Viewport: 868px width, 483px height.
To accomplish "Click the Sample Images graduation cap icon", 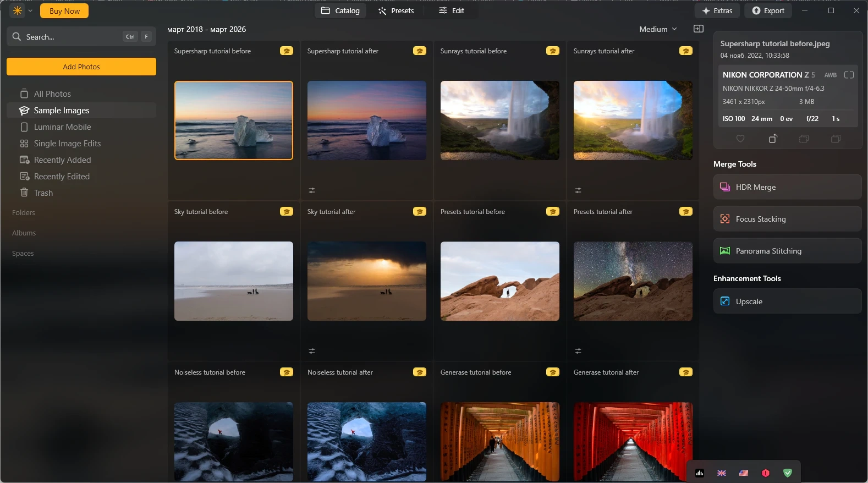I will (x=24, y=111).
